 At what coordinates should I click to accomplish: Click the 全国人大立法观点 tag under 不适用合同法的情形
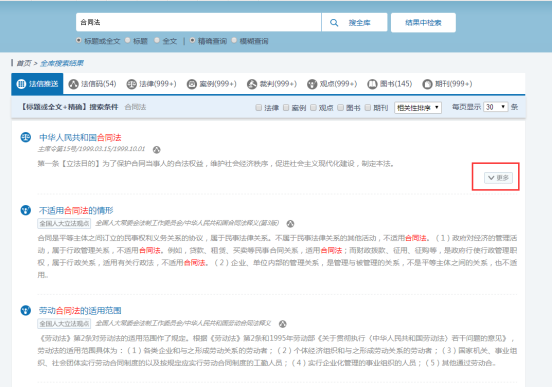pos(64,224)
